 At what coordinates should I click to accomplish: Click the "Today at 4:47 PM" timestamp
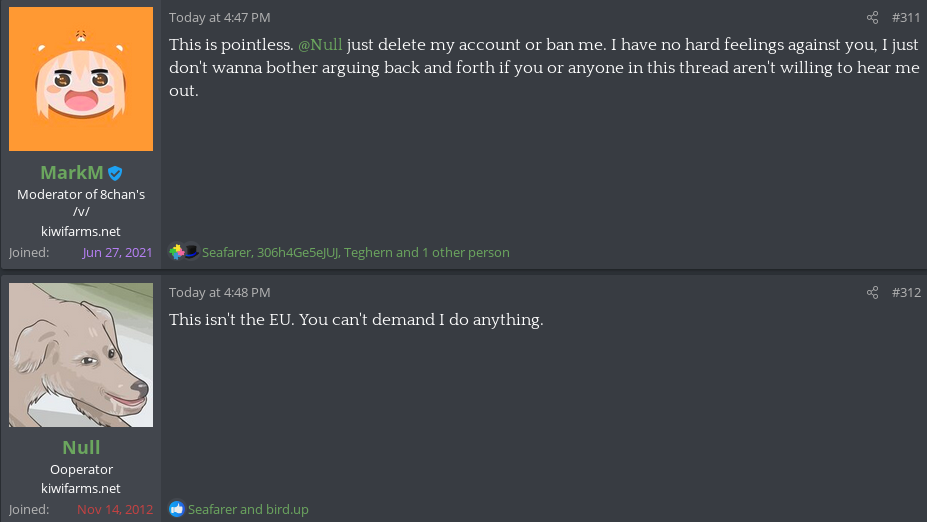click(x=219, y=18)
